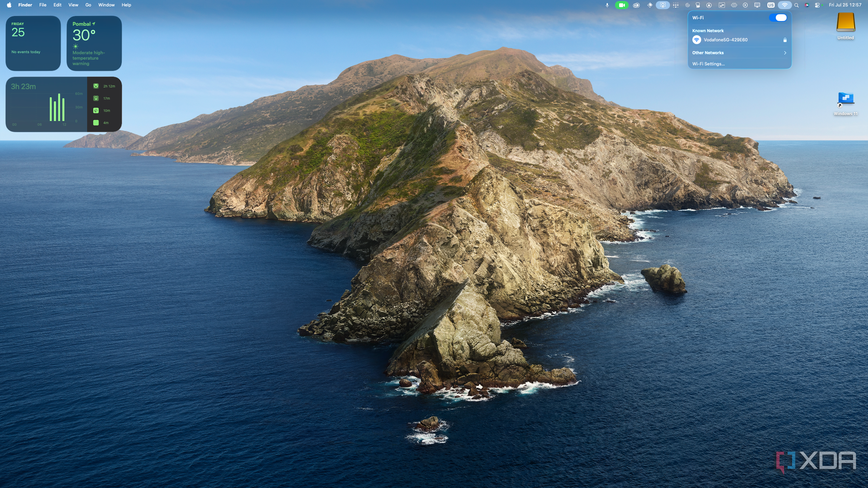Click the green camera indicator in menu bar
This screenshot has width=868, height=488.
622,5
